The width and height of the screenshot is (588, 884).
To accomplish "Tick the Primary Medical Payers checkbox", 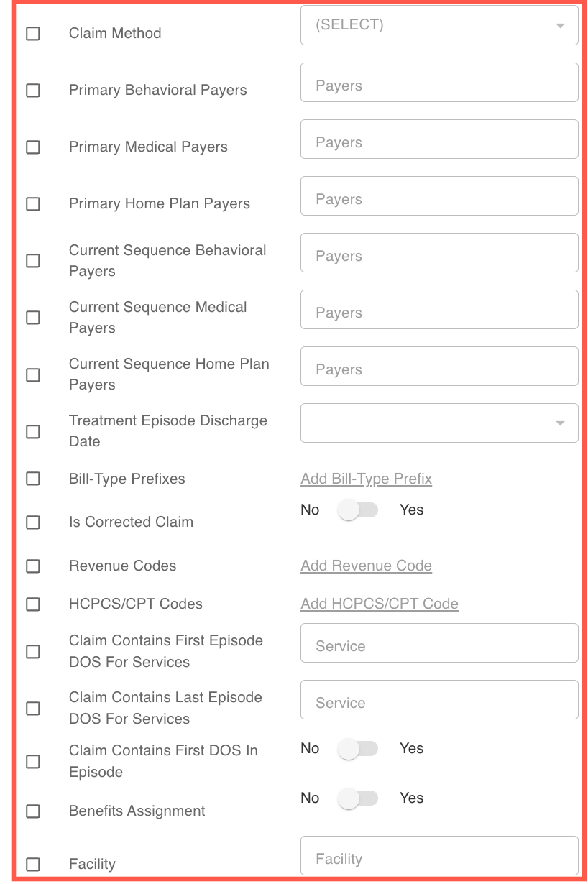I will tap(33, 147).
